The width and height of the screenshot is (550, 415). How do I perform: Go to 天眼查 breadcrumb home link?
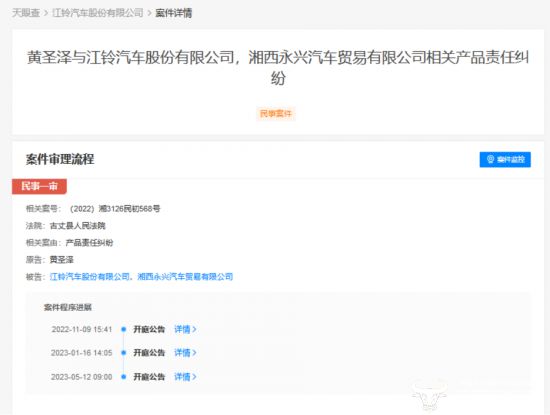[x=26, y=13]
